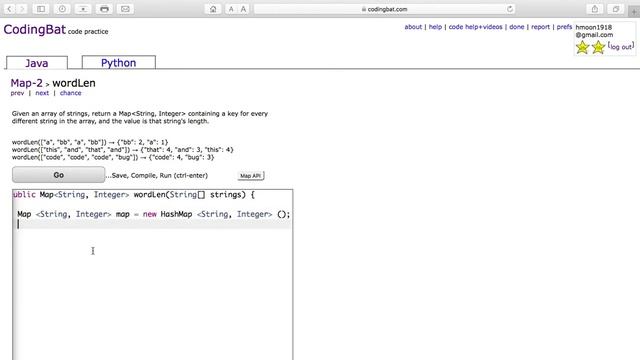Image resolution: width=640 pixels, height=360 pixels.
Task: Open the history clock icon in toolbar
Action: 62,9
